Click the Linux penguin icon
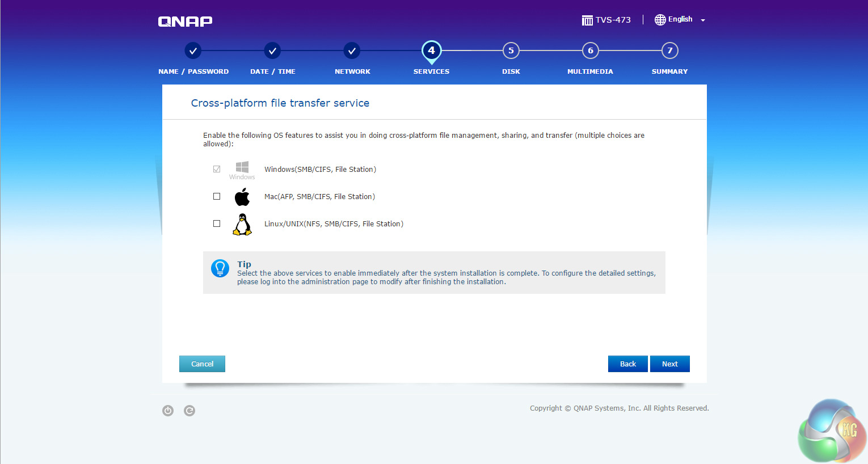 tap(242, 224)
